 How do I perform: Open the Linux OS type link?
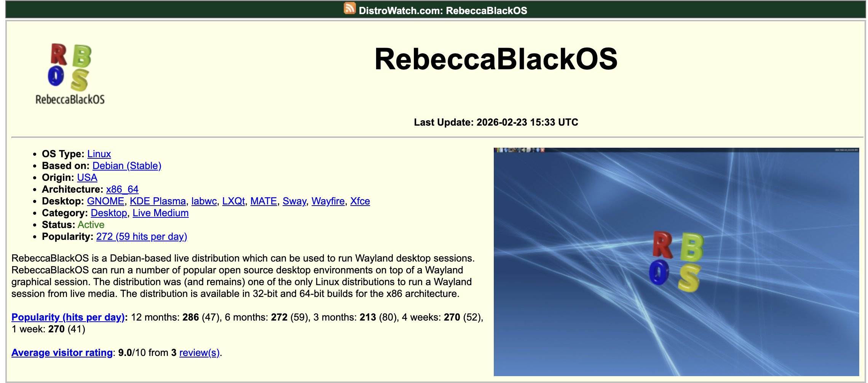pos(99,154)
